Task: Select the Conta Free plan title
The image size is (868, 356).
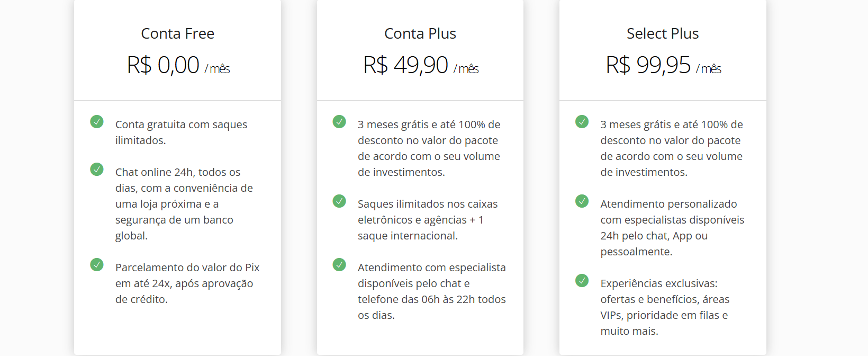Action: 178,33
